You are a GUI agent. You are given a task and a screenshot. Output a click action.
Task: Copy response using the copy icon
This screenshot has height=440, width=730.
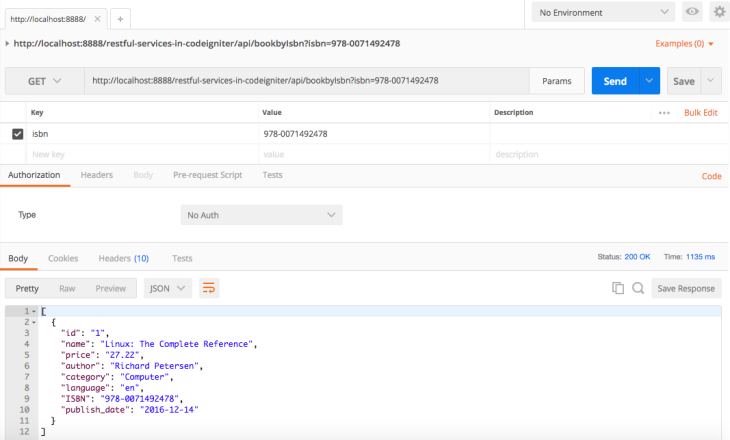click(x=618, y=288)
